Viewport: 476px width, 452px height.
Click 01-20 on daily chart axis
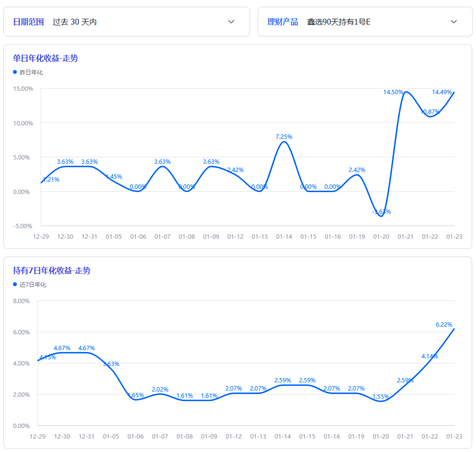pos(381,236)
